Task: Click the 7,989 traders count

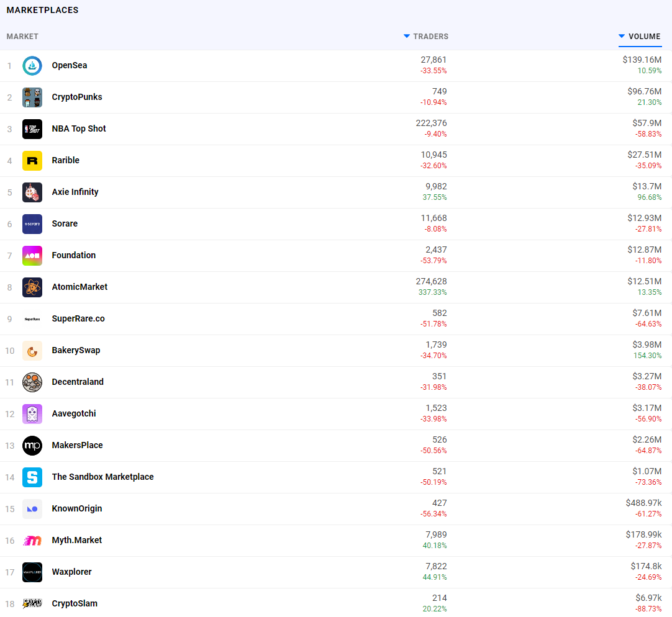Action: coord(436,536)
